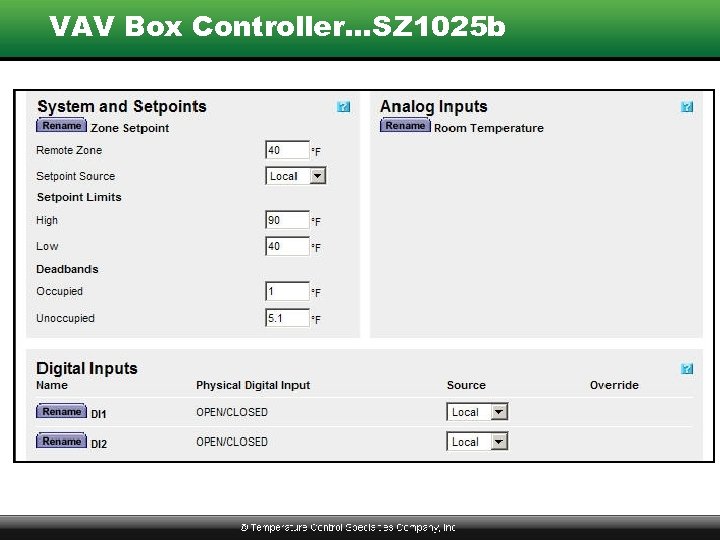Image resolution: width=720 pixels, height=540 pixels.
Task: Click the Unoccupied label
Action: pos(65,318)
